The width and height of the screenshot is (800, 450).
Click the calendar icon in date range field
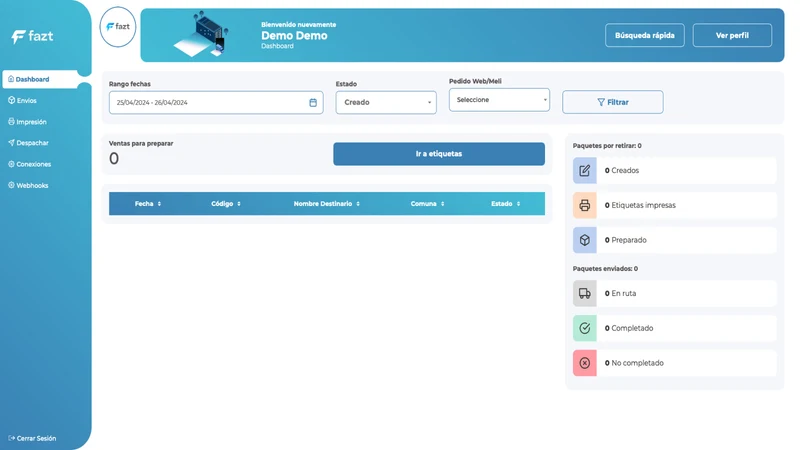(313, 103)
